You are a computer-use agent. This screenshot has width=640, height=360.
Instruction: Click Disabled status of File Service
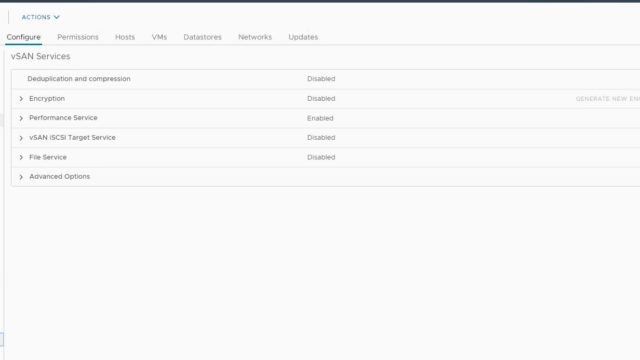(321, 157)
